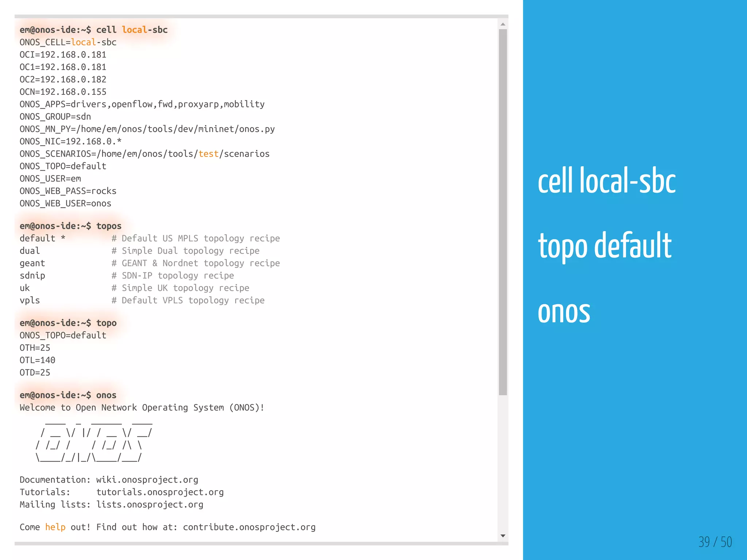Screen dimensions: 747x560
Task: Click ONOS_TOPO=default in cell output
Action: (x=63, y=166)
